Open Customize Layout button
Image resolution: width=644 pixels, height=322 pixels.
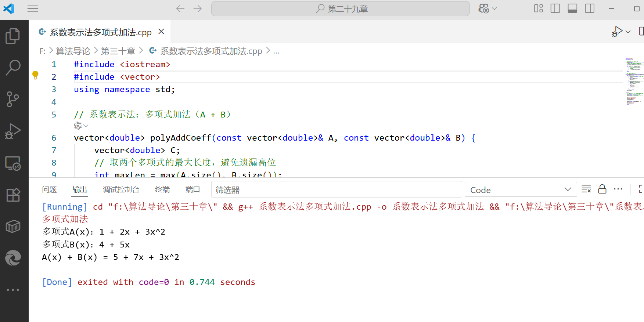(x=539, y=8)
